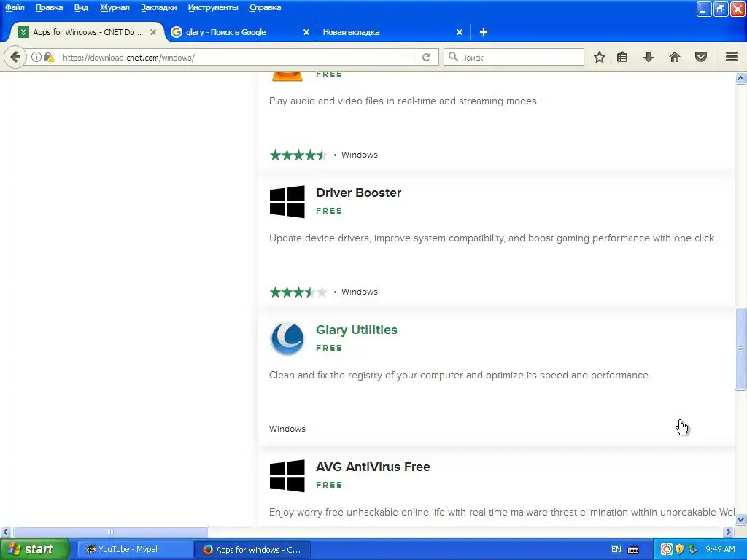Open a new tab with plus icon
Viewport: 747px width, 560px height.
(x=484, y=32)
